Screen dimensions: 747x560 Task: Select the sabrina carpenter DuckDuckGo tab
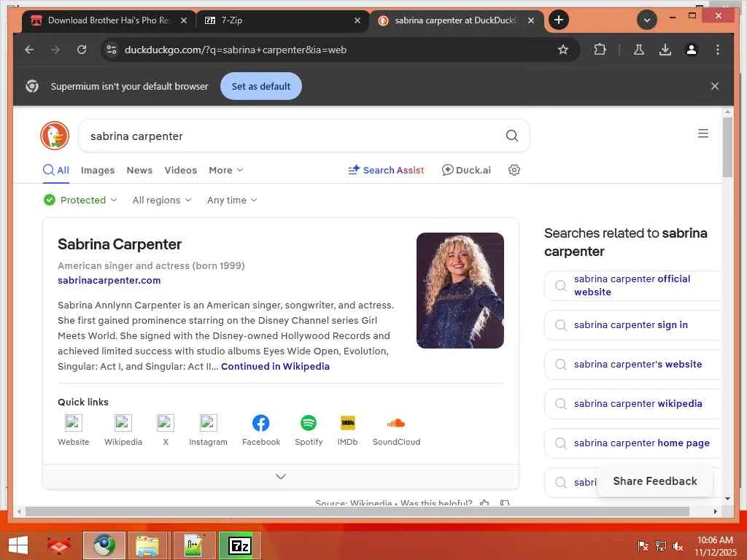[456, 20]
